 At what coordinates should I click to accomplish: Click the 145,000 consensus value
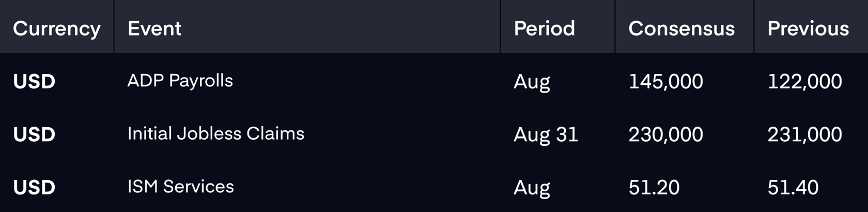[x=665, y=82]
